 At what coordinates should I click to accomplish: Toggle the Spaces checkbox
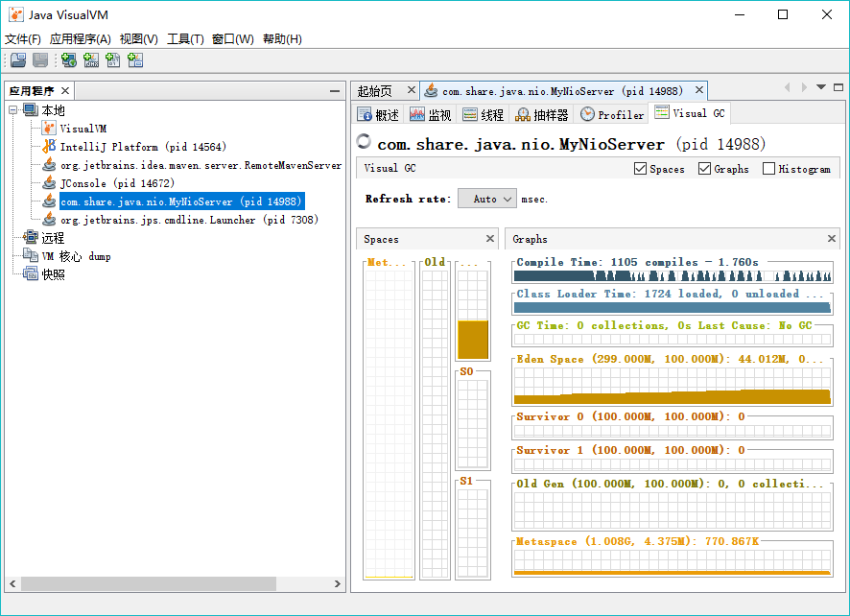(640, 169)
